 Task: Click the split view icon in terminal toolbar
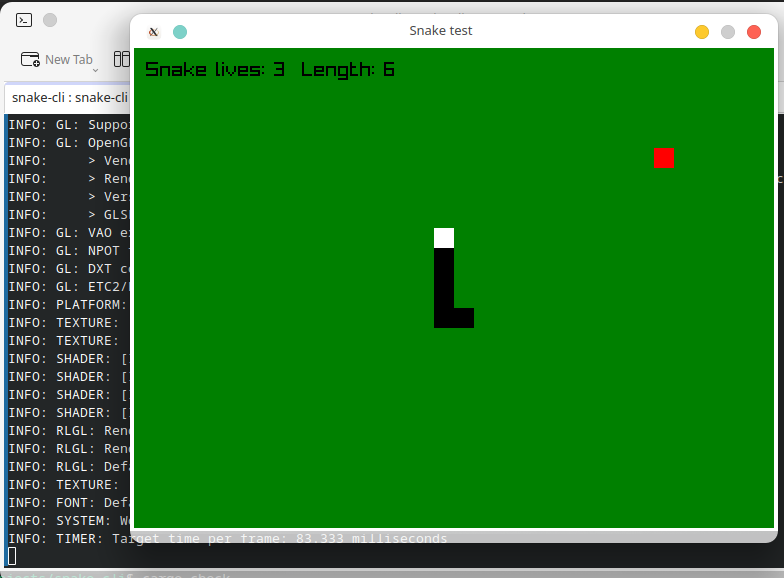pos(122,59)
